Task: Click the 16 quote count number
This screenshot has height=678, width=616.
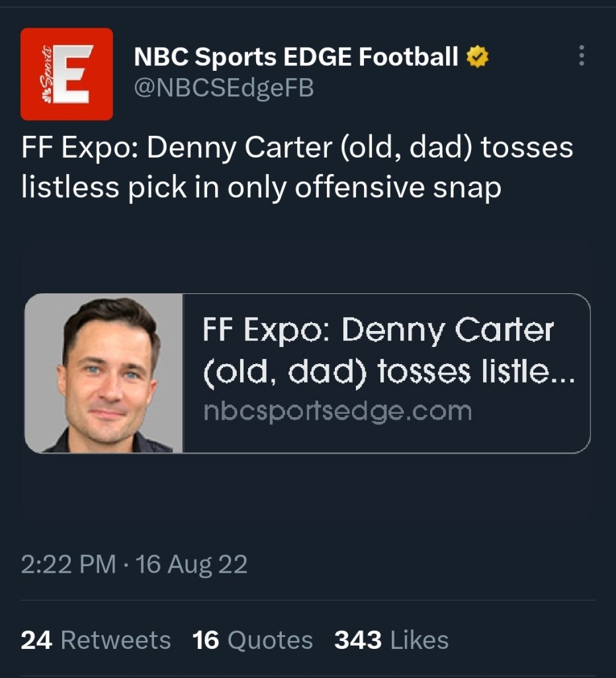Action: click(206, 640)
